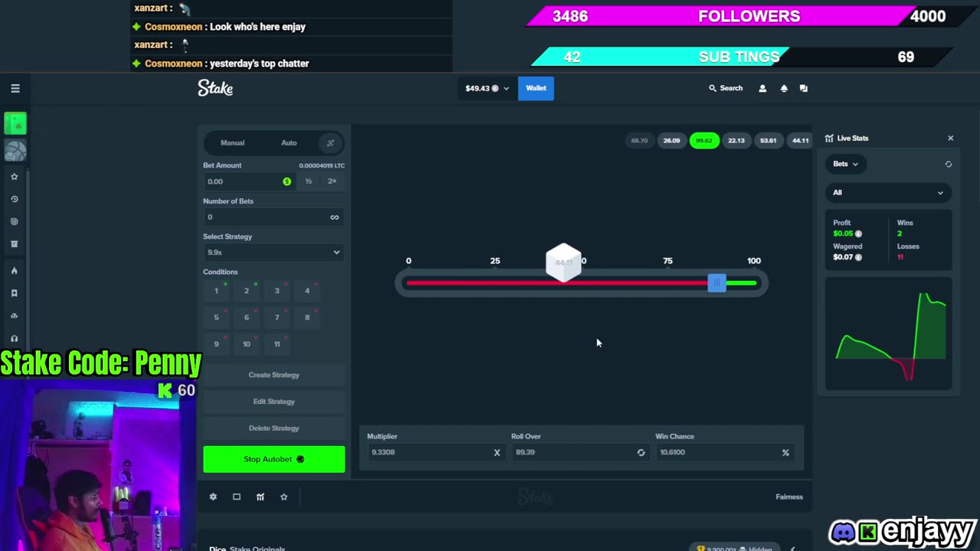Viewport: 980px width, 551px height.
Task: Click Create Strategy
Action: point(273,375)
